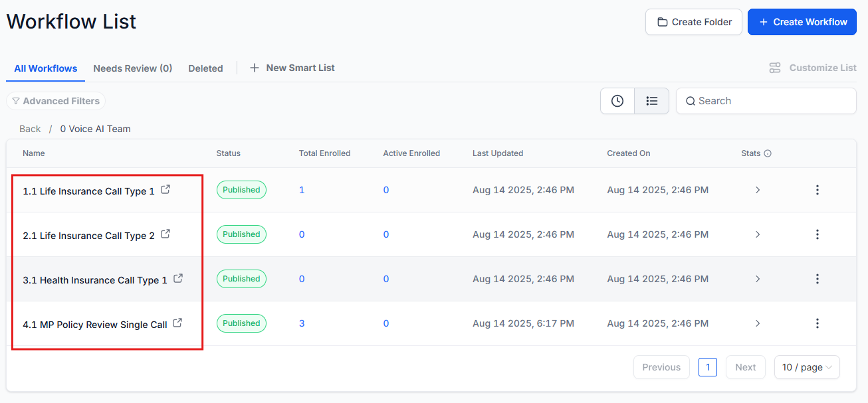Open three-dot menu for 2.1 Life Insurance workflow
This screenshot has height=403, width=868.
(x=817, y=234)
